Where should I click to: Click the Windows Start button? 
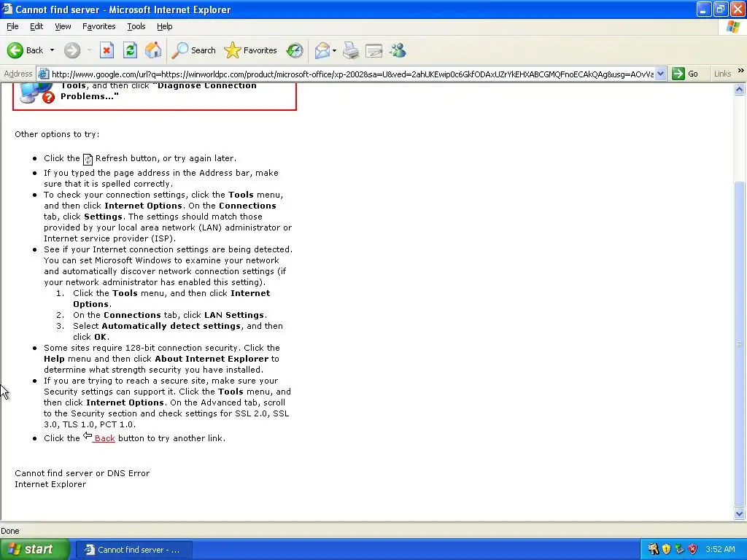34,550
